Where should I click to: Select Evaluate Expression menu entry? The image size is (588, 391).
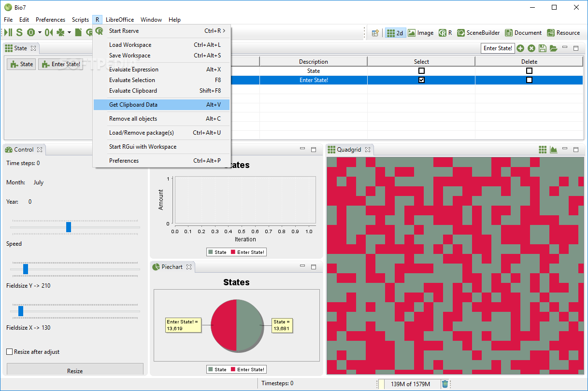pyautogui.click(x=162, y=70)
